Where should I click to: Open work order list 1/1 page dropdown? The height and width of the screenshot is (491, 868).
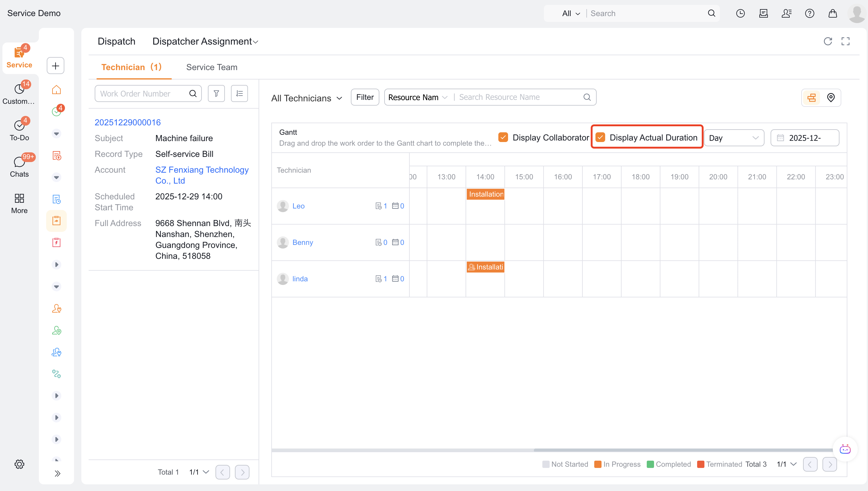(x=199, y=472)
